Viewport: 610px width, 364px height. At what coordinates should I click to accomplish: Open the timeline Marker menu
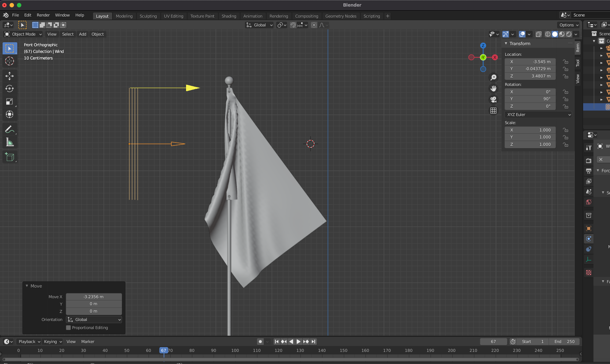pyautogui.click(x=88, y=342)
